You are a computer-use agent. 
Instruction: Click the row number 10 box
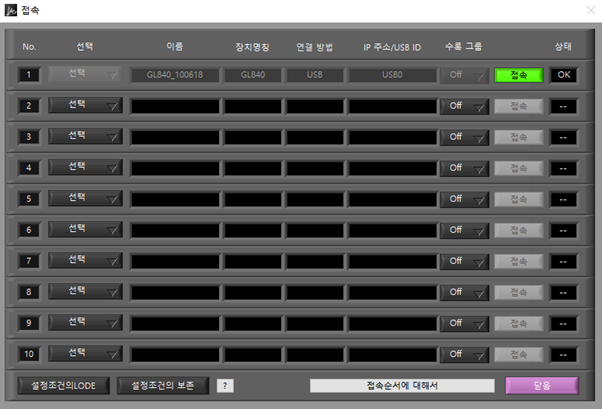[29, 354]
